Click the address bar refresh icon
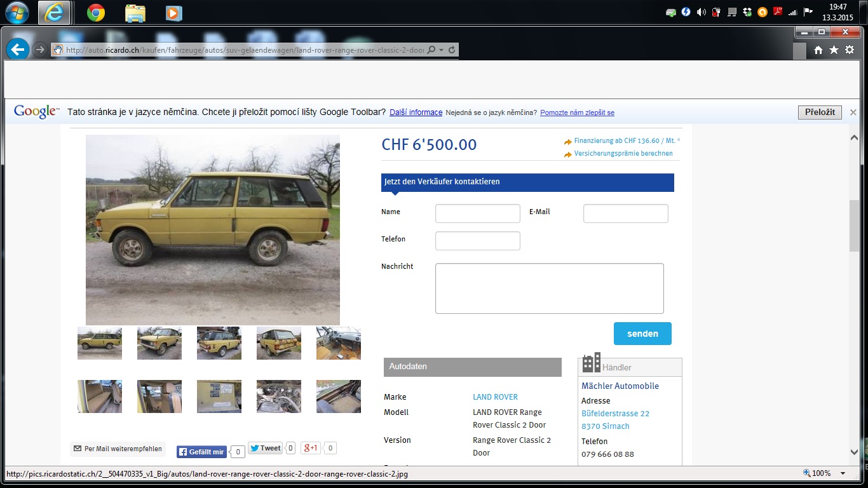Screen dimensions: 868x488 tap(452, 50)
